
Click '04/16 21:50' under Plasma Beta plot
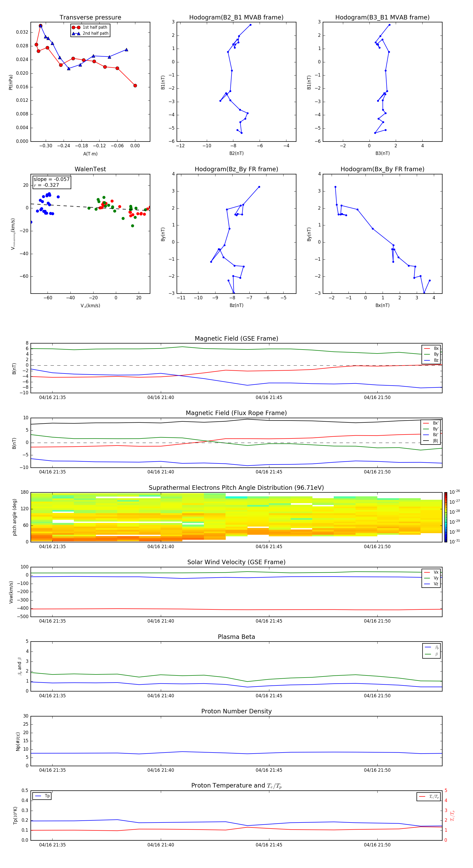click(x=377, y=695)
